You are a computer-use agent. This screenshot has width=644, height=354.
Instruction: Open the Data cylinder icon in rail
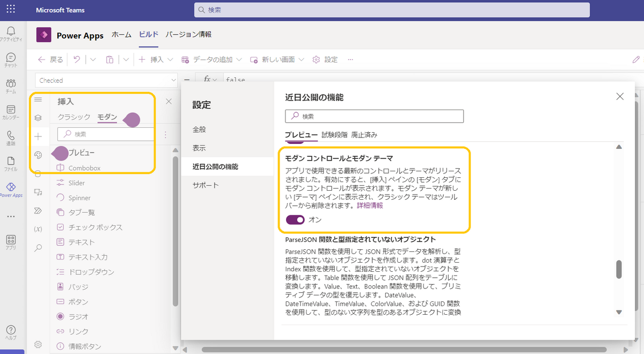pyautogui.click(x=38, y=174)
